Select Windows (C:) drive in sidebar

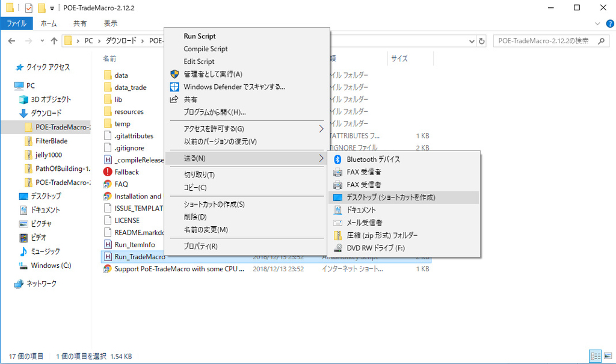pyautogui.click(x=51, y=265)
